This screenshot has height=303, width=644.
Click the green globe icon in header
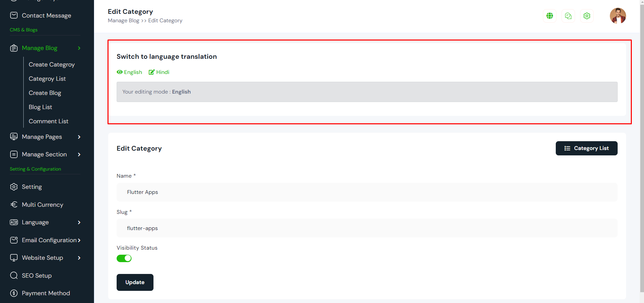pos(550,16)
